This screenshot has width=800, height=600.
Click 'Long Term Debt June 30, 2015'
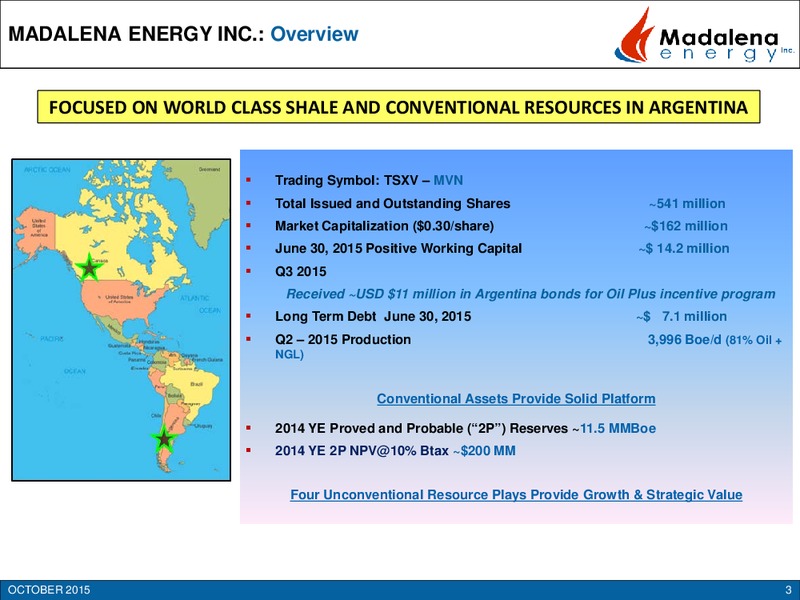(373, 316)
